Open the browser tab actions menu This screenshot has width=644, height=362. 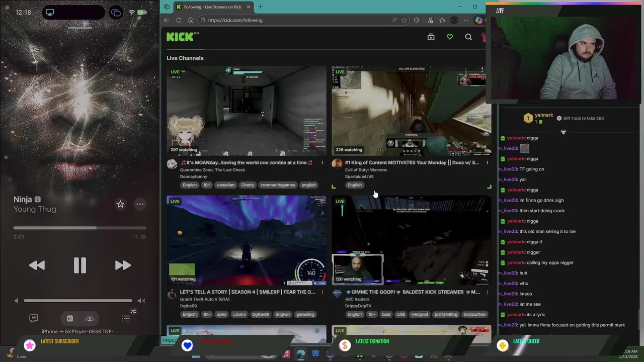[x=167, y=7]
